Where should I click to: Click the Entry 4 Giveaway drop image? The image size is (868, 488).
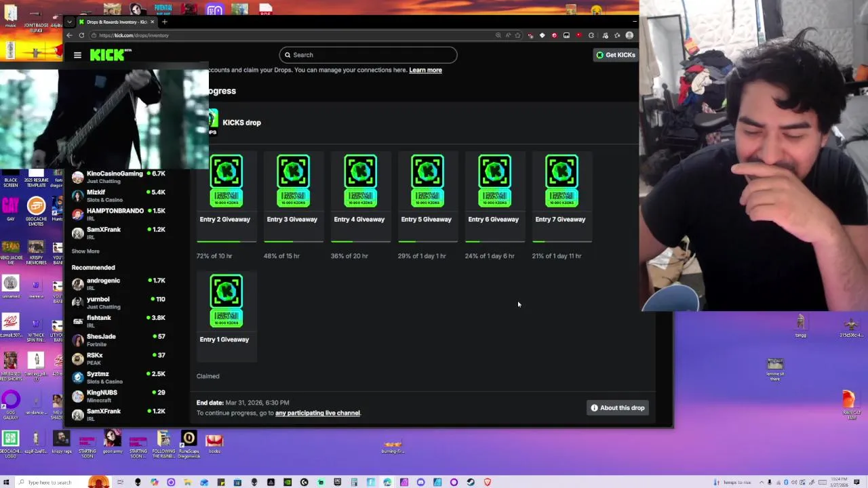click(360, 181)
